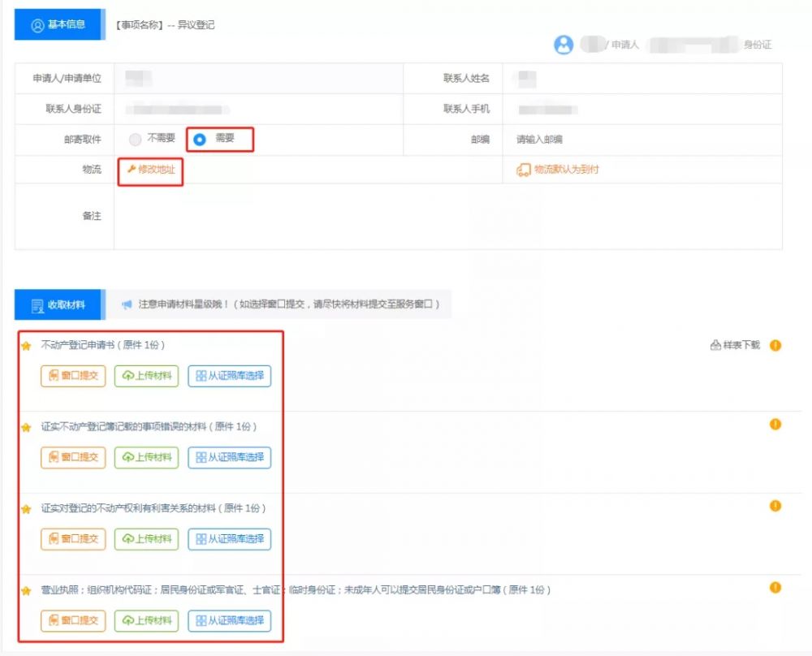Viewport: 812px width, 656px height.
Task: Click into the 备注 text area
Action: (447, 216)
